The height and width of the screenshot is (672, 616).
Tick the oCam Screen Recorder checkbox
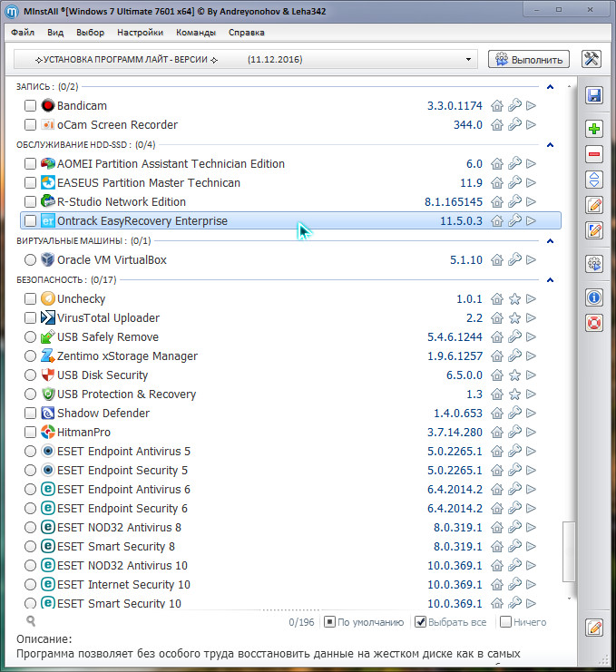click(x=30, y=125)
